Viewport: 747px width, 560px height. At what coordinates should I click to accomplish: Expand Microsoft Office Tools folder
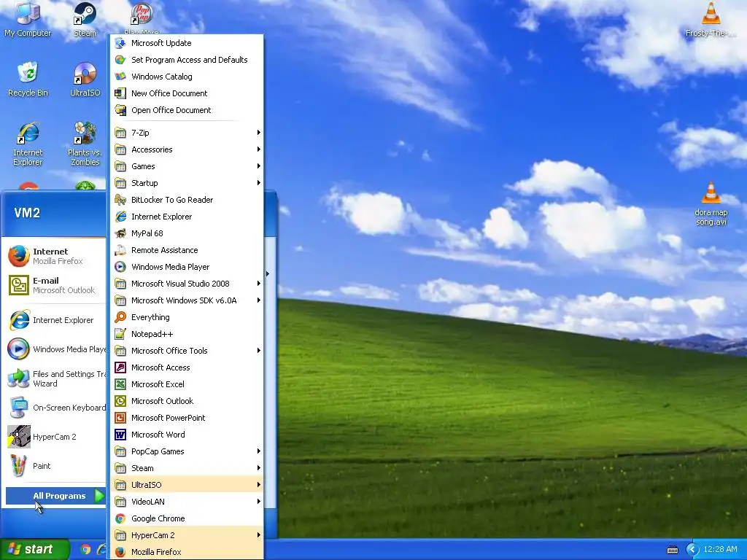pyautogui.click(x=187, y=351)
